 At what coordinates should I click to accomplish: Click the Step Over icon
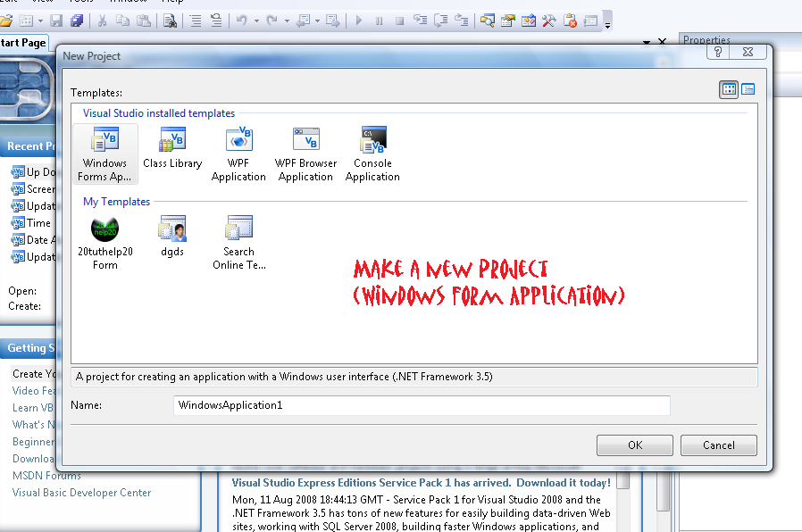(441, 21)
